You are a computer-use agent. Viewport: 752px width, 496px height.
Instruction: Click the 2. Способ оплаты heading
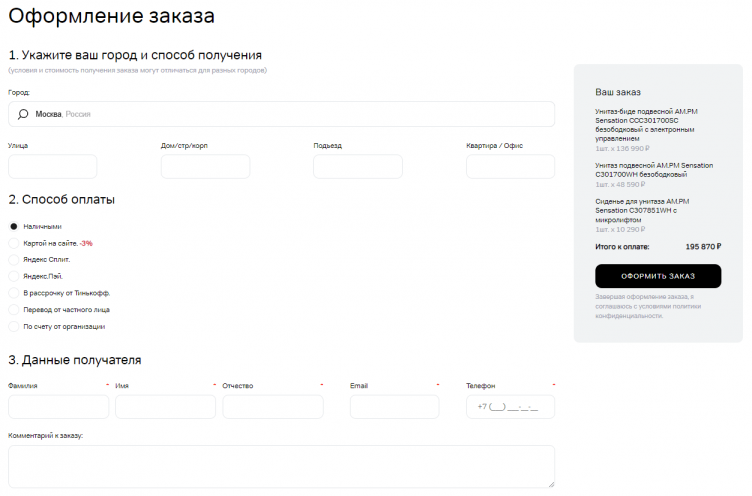[x=61, y=200]
